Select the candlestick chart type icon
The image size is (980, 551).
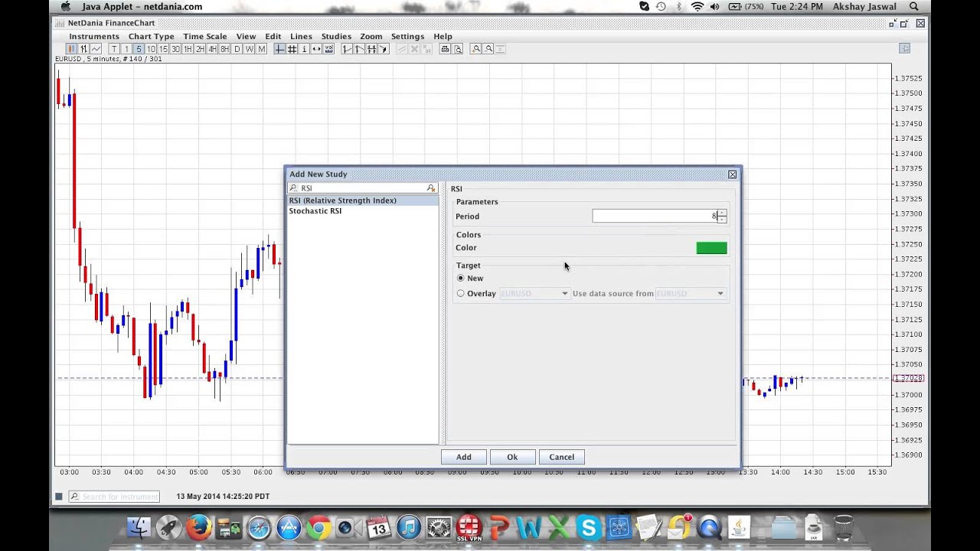(72, 49)
